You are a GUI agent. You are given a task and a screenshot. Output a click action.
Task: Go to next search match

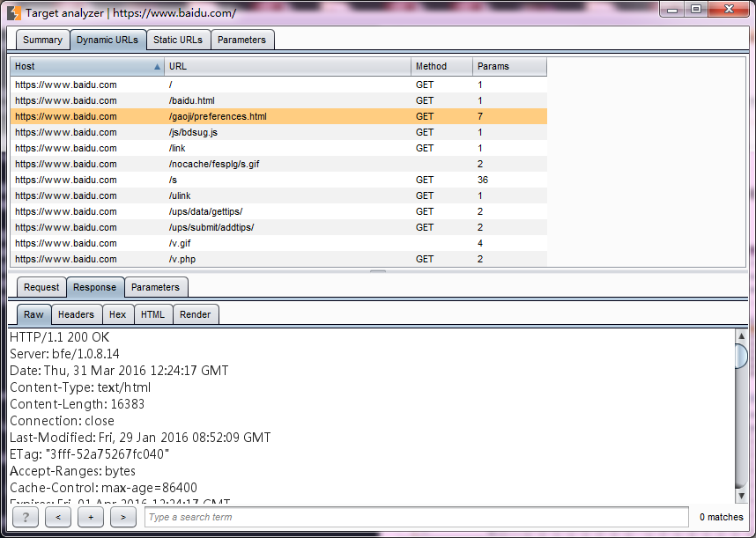coord(123,517)
